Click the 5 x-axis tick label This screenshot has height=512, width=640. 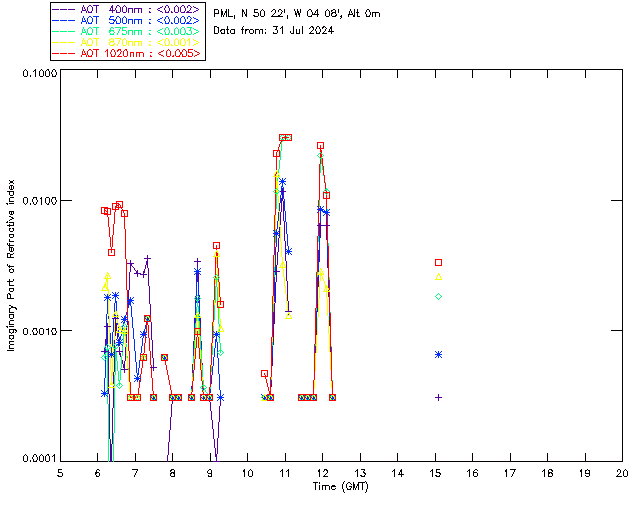[60, 473]
